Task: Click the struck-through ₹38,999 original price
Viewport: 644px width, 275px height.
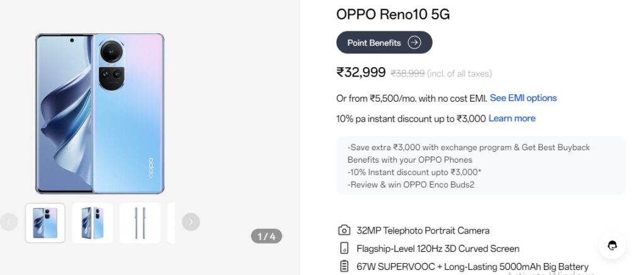Action: point(408,73)
